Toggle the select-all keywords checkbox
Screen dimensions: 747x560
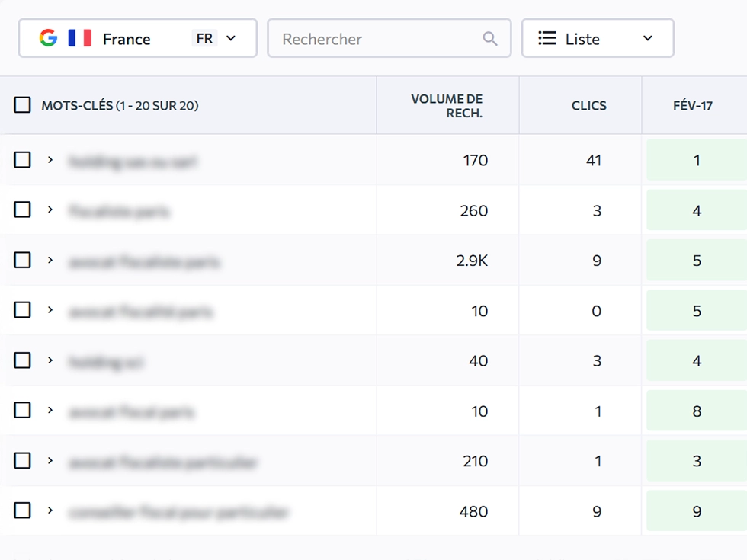click(x=23, y=105)
